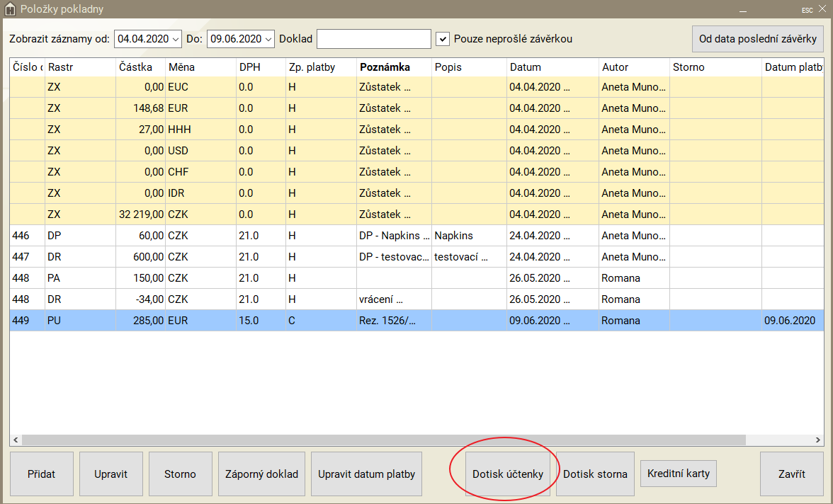Click the Upravit button
833x504 pixels.
[110, 474]
